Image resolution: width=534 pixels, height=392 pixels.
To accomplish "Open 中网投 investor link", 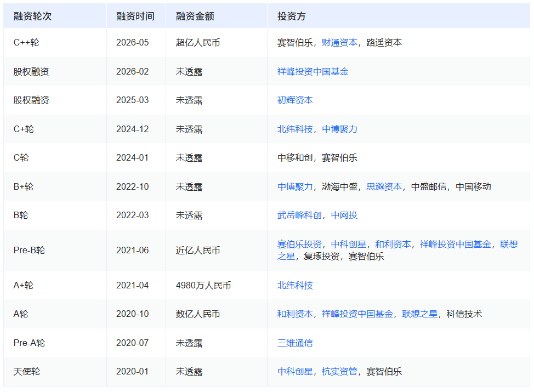I will [344, 215].
